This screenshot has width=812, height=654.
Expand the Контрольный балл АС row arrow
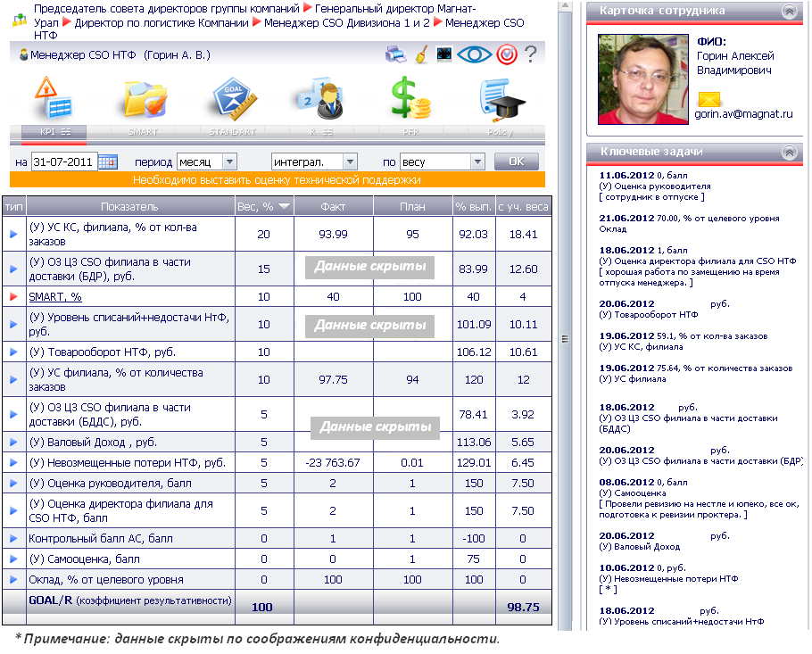tap(14, 539)
